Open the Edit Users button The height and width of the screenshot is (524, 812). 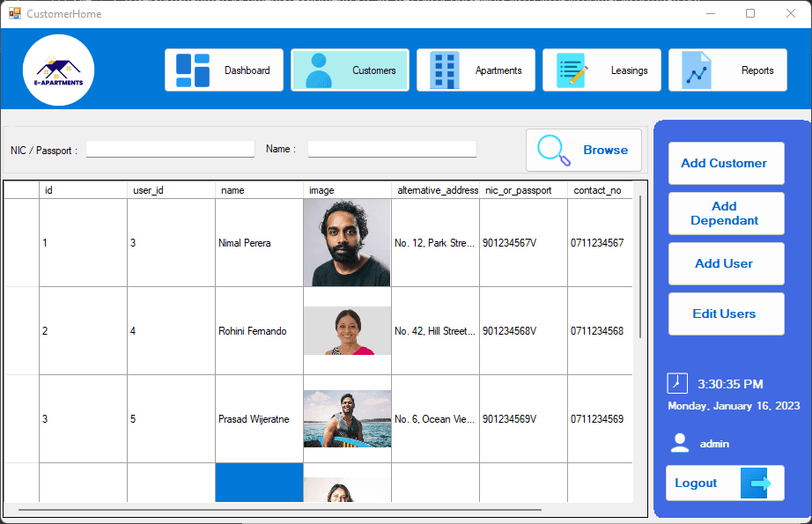click(726, 314)
